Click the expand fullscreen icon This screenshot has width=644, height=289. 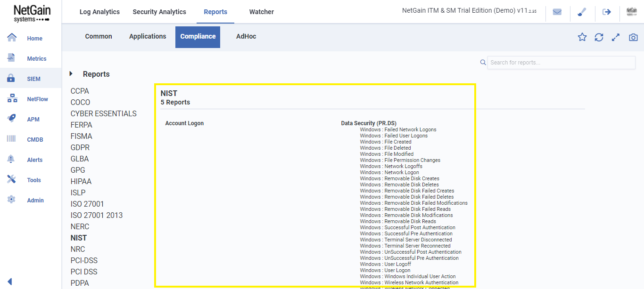[x=616, y=37]
